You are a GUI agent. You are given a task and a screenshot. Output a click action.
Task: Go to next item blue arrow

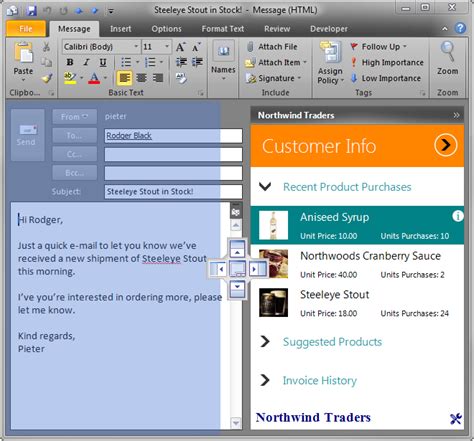[95, 11]
